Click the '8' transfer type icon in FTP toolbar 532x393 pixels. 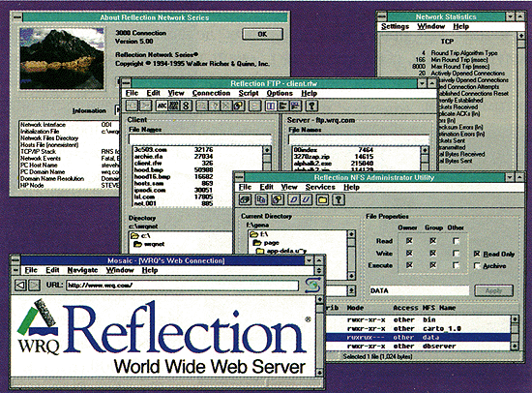click(186, 106)
